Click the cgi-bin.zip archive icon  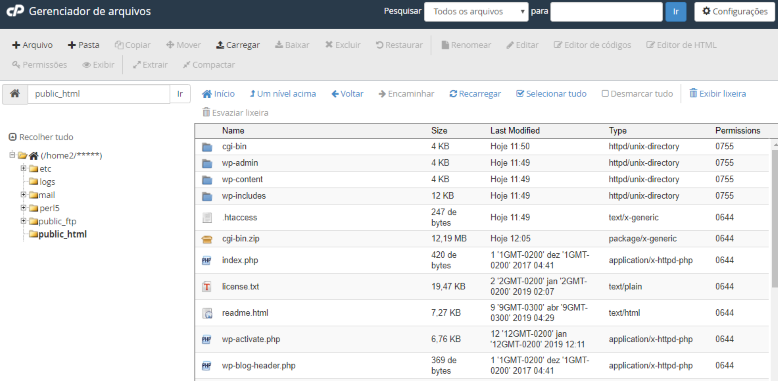tap(207, 239)
